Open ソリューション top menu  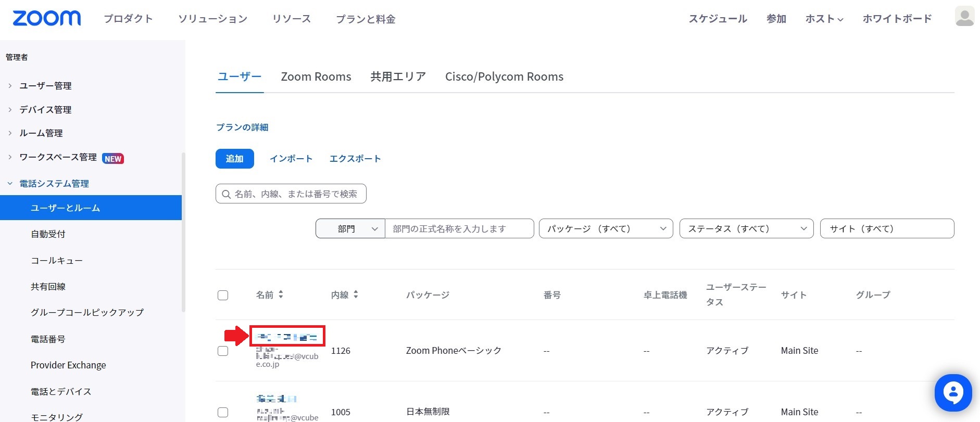click(212, 19)
